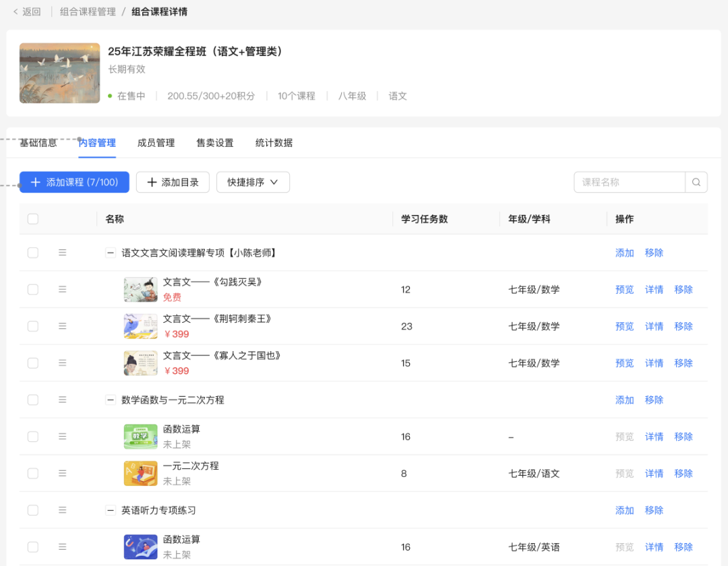Select the 内容管理 tab
The width and height of the screenshot is (728, 566).
97,143
